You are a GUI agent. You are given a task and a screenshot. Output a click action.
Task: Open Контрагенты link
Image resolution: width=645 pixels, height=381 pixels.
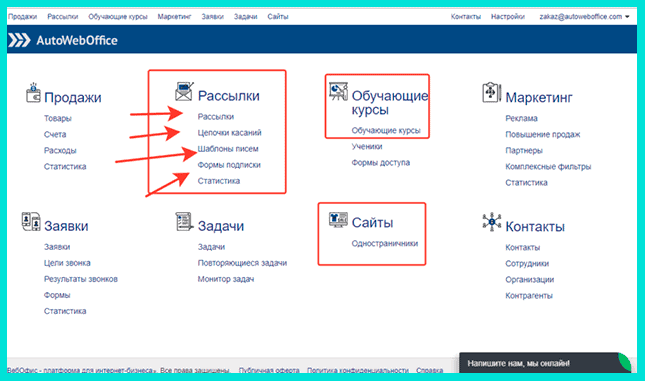click(529, 296)
